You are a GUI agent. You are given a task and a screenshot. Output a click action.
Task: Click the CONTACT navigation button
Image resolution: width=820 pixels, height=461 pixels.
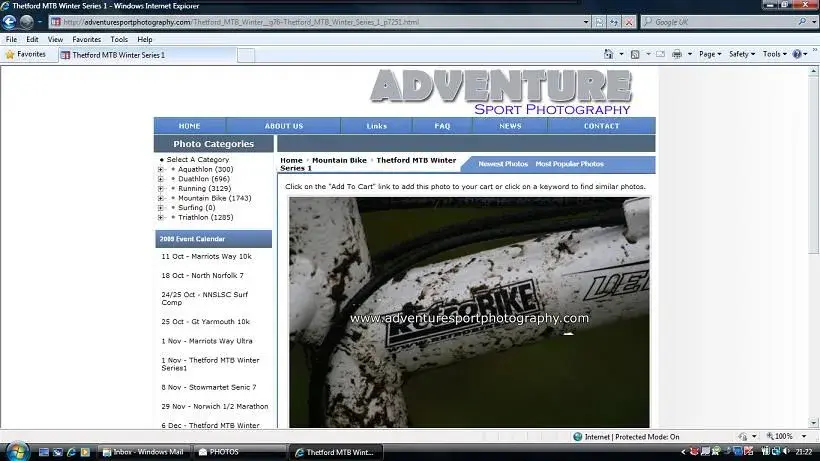[601, 126]
